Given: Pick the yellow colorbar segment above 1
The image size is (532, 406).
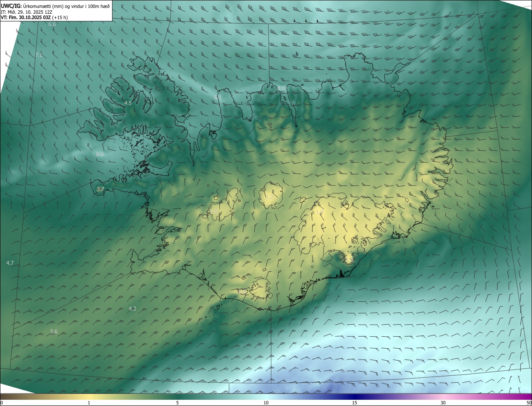Looking at the screenshot, I should [x=89, y=396].
